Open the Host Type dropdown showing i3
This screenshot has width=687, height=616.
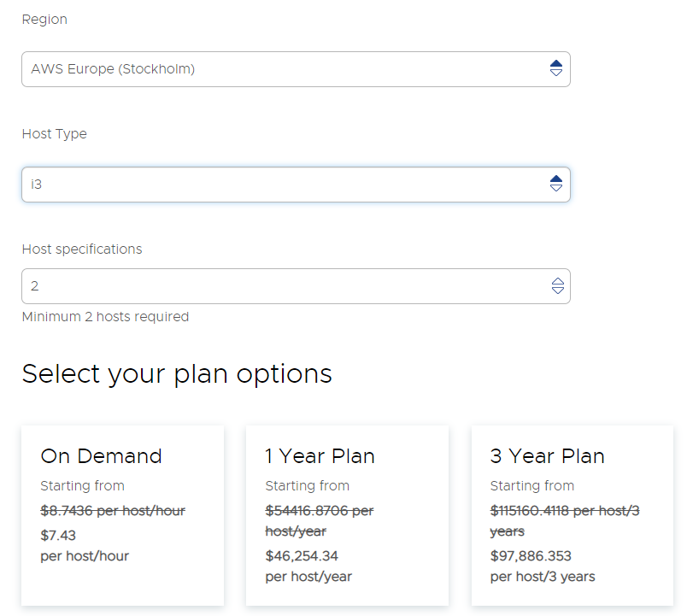(282, 185)
